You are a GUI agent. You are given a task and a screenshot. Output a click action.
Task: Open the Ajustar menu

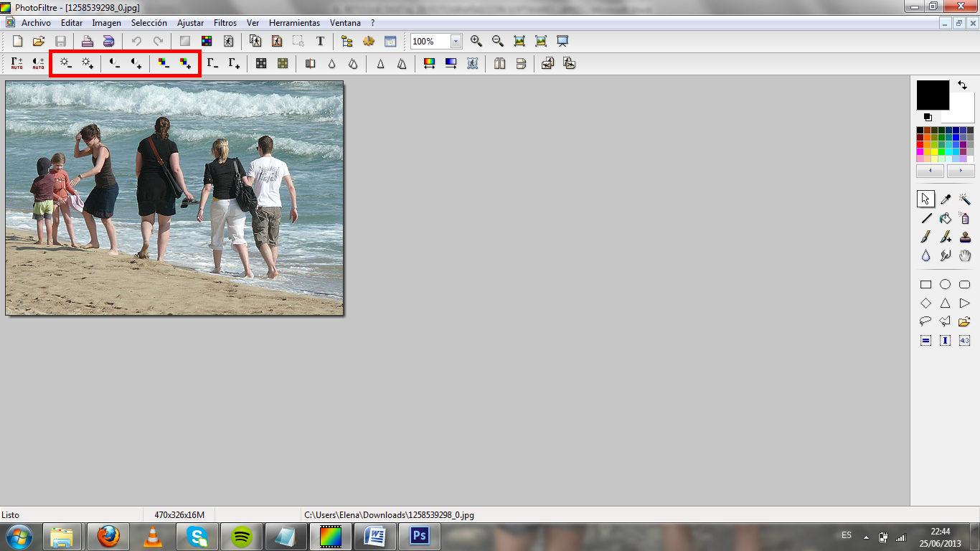tap(190, 23)
